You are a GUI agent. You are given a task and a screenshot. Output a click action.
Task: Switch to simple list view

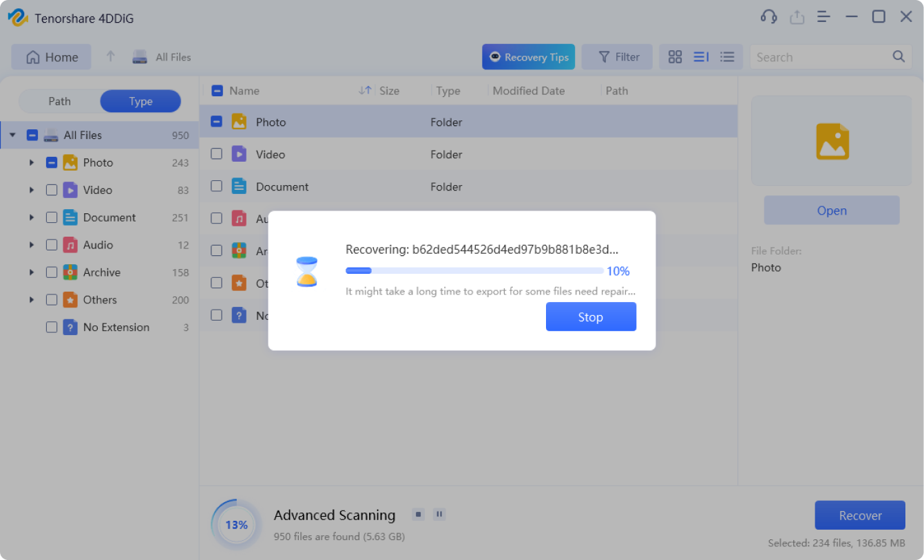tap(727, 57)
